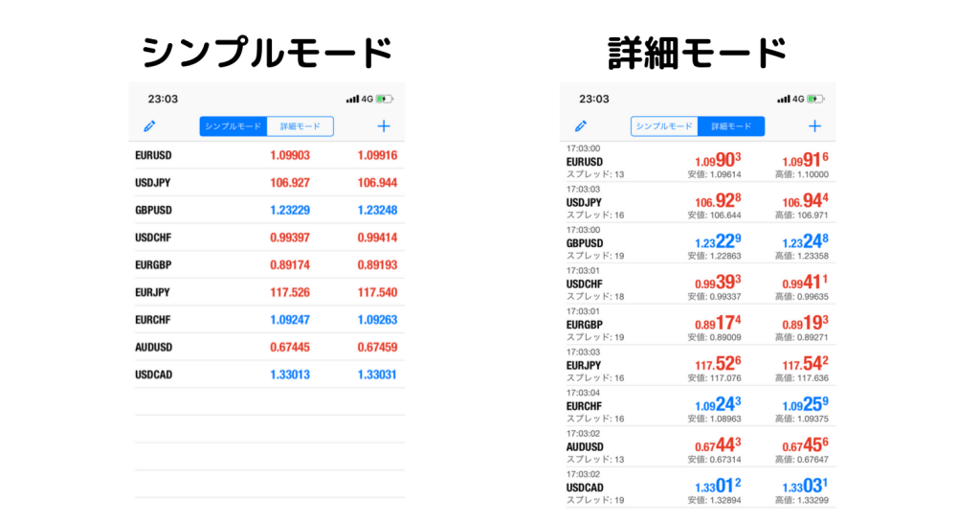Viewport: 980px width, 523px height.
Task: Switch to 詳細モード tab in left phone
Action: [x=300, y=126]
